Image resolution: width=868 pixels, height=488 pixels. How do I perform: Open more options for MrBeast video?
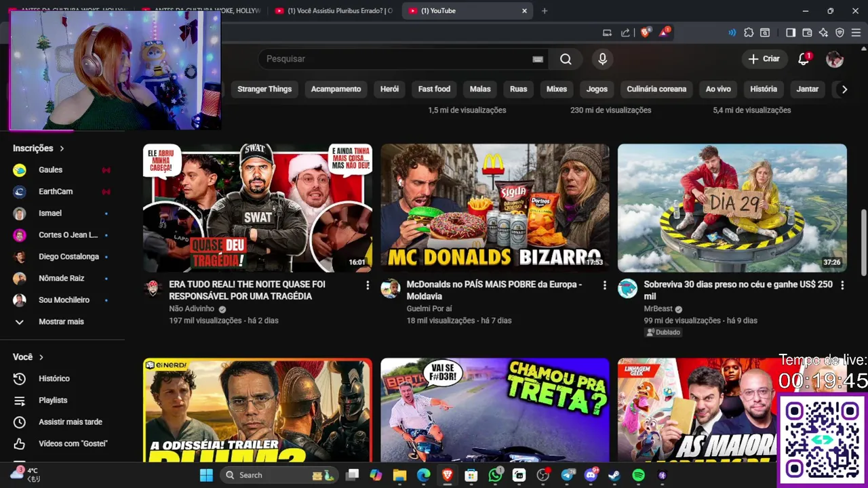tap(842, 285)
